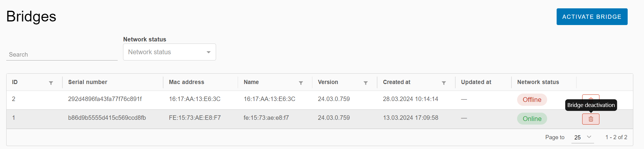Select the Offline status badge
Viewport: 644px width, 149px height.
[x=532, y=100]
